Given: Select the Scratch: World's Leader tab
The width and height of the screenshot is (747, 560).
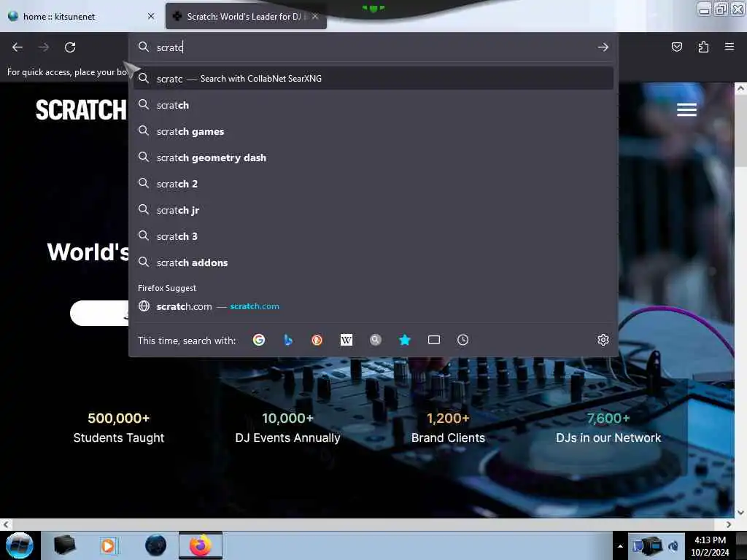Looking at the screenshot, I should coord(246,16).
